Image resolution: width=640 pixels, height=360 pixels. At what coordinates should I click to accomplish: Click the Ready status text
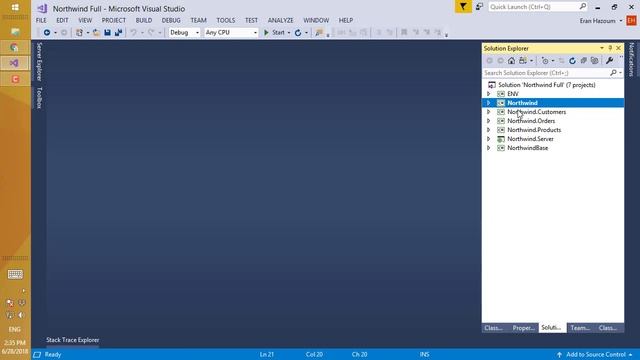click(53, 355)
